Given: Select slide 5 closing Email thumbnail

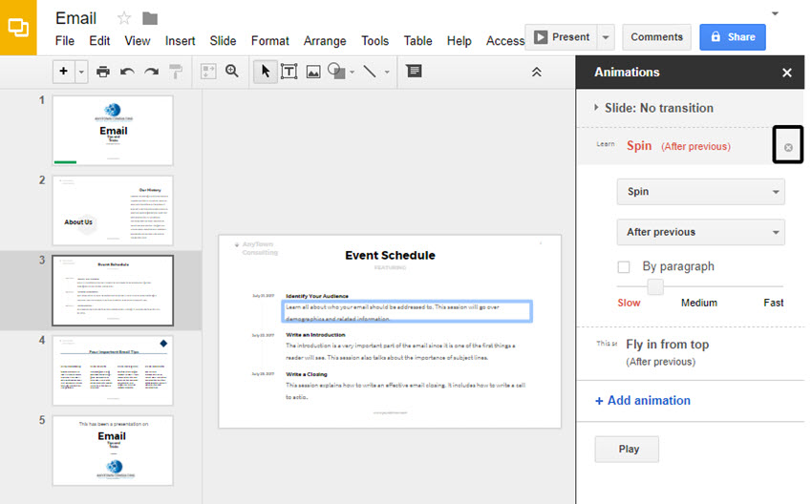Looking at the screenshot, I should (x=113, y=451).
